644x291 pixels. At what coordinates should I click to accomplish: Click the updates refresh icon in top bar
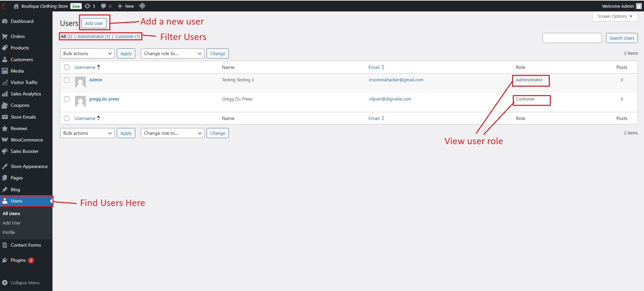[87, 6]
